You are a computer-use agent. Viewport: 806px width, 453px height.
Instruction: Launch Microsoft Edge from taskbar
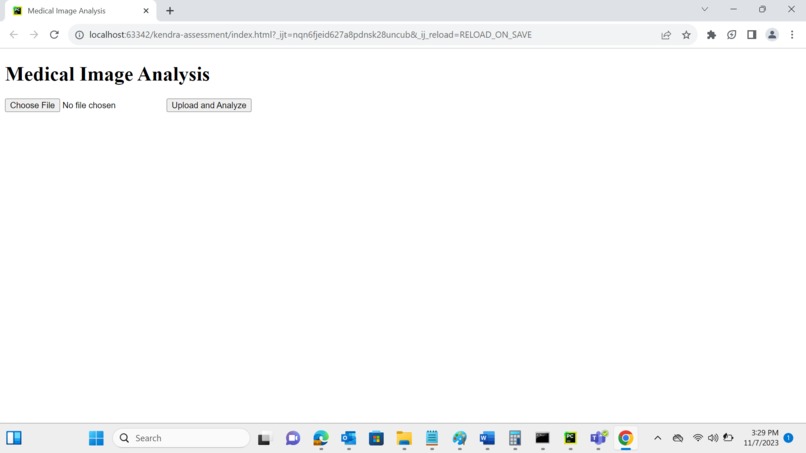[x=321, y=438]
